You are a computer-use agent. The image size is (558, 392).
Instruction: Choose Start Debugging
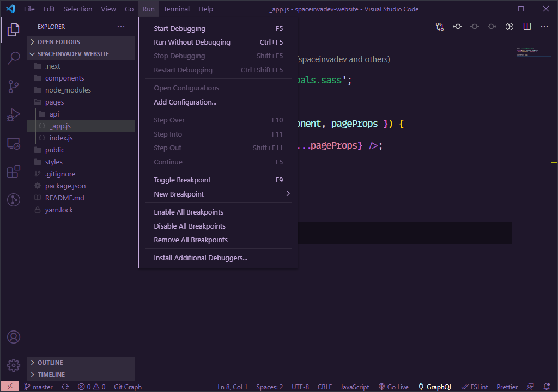point(218,28)
